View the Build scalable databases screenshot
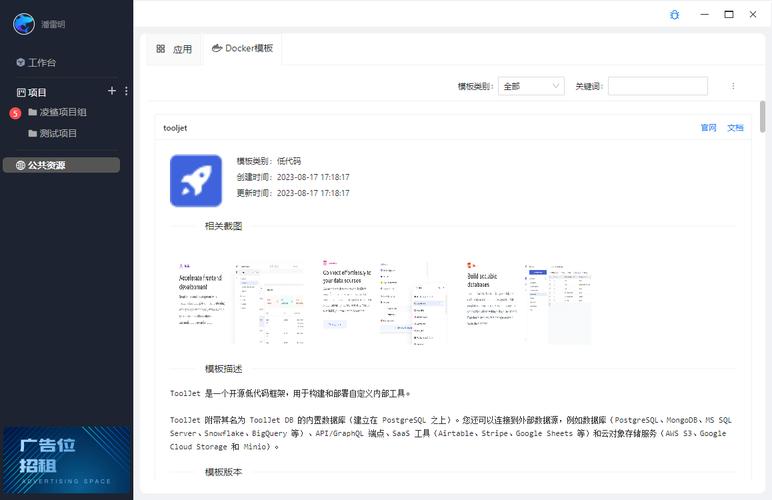 pos(528,302)
